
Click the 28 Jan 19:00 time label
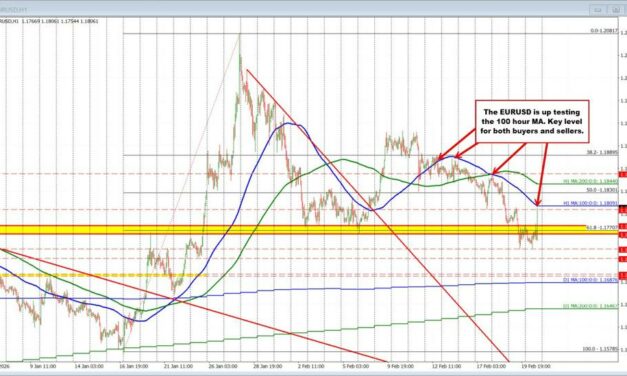click(x=268, y=366)
